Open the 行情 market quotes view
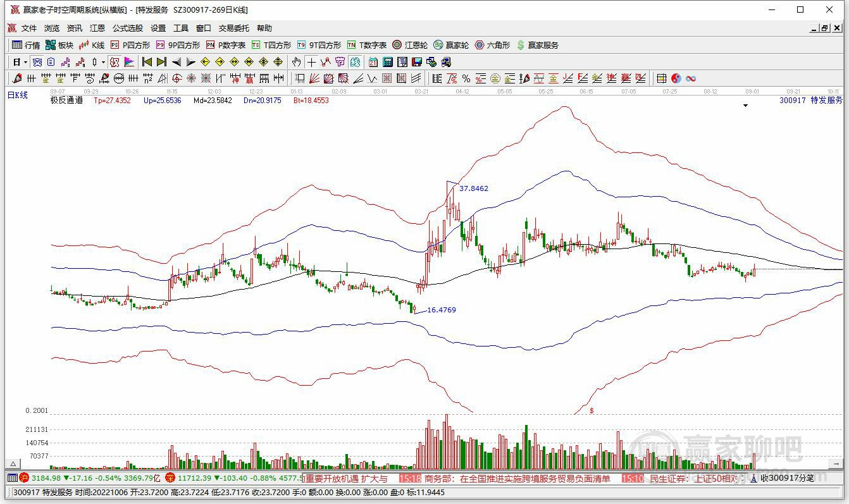The width and height of the screenshot is (849, 504). tap(26, 45)
